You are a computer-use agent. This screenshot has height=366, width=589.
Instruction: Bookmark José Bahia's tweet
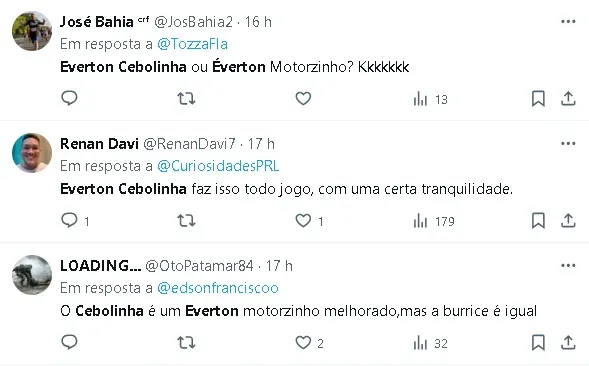[x=538, y=99]
